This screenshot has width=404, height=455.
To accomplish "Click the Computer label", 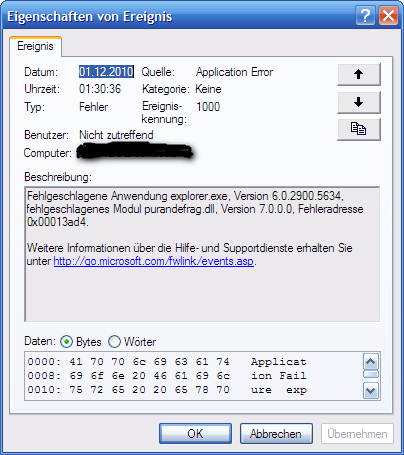I will [x=48, y=153].
